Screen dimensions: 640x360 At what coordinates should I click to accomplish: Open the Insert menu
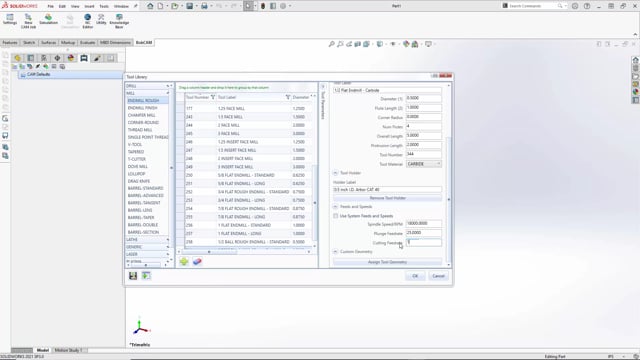[x=89, y=6]
